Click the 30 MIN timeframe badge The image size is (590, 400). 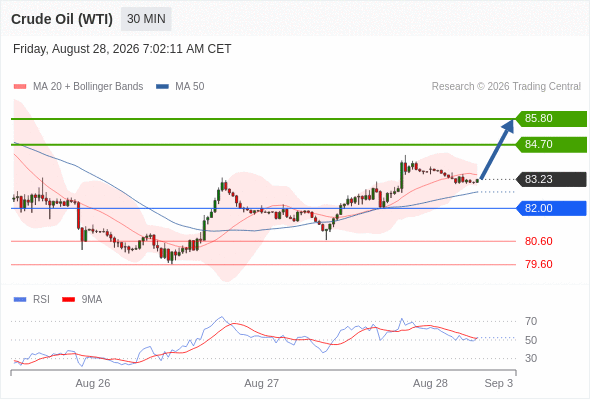click(x=146, y=19)
